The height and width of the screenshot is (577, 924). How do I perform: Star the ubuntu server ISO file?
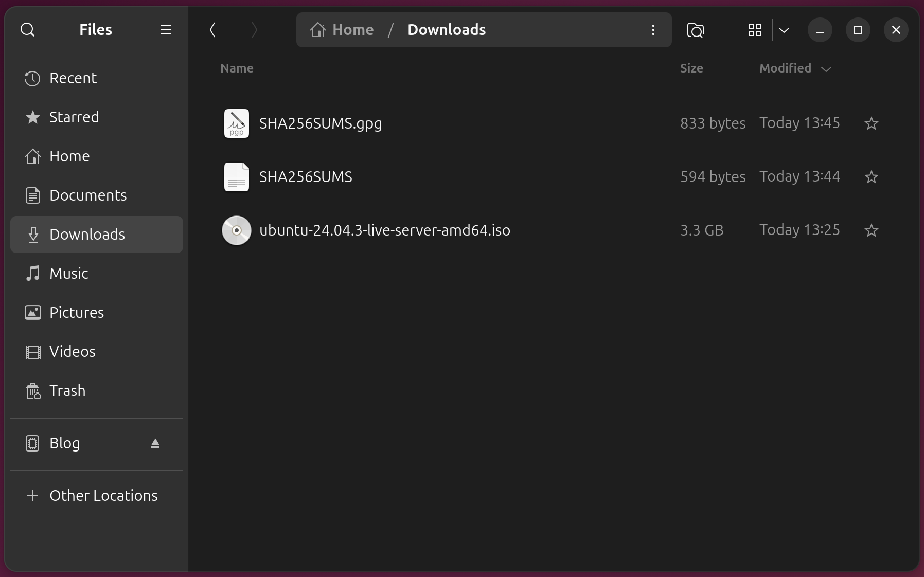click(x=871, y=230)
